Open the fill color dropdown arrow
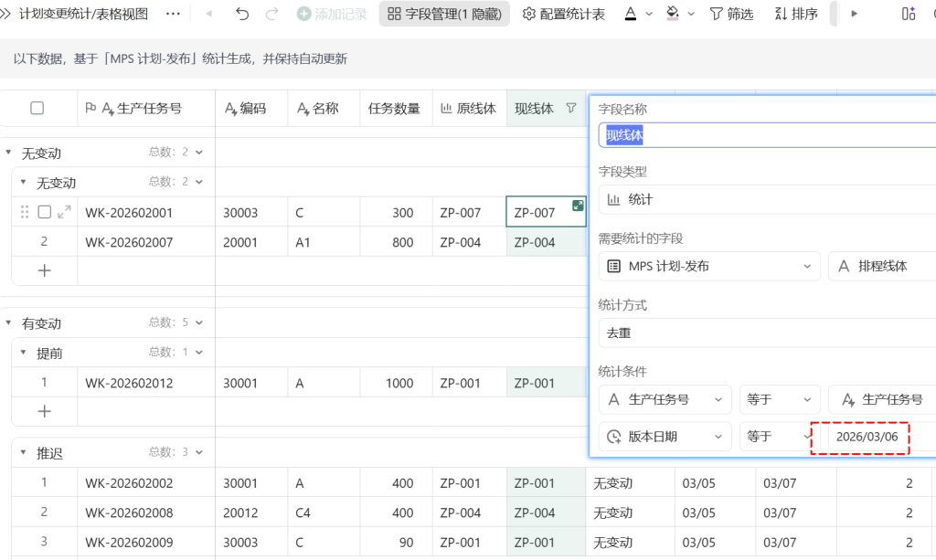 click(x=691, y=14)
